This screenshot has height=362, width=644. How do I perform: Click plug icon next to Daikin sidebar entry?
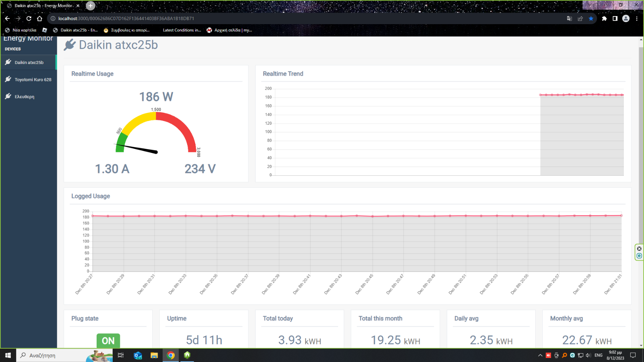point(8,62)
